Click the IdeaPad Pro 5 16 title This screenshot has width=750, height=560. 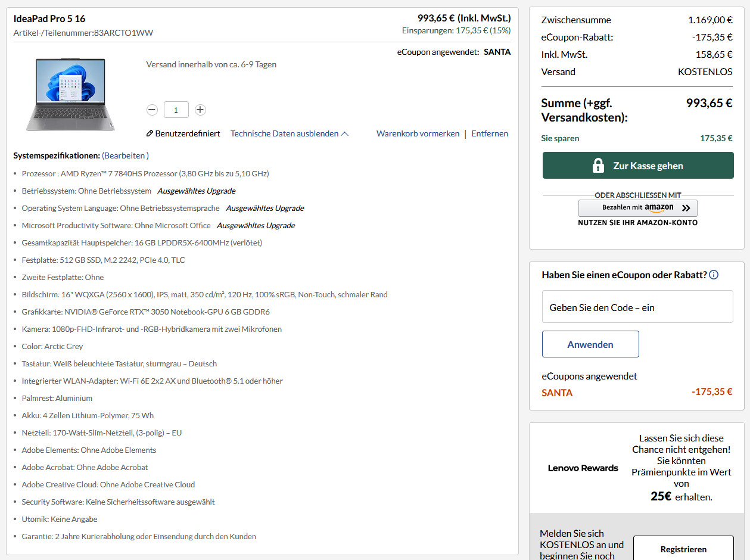point(49,19)
